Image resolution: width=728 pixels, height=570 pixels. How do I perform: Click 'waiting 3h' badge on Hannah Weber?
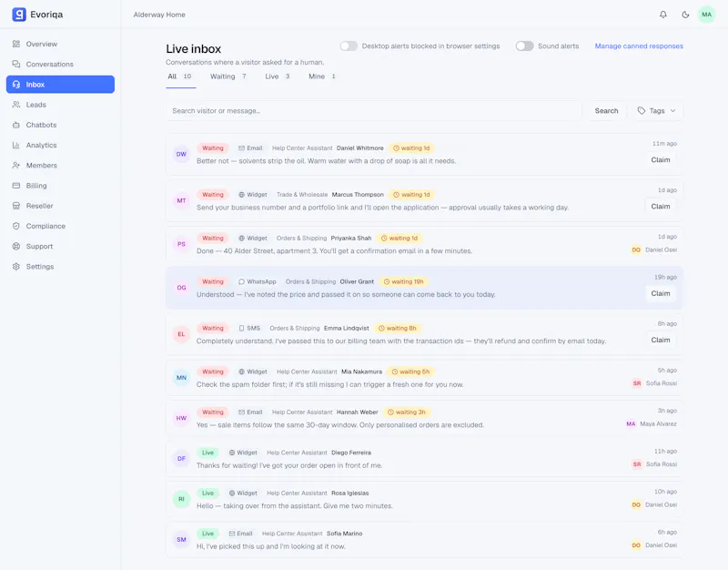coord(406,412)
